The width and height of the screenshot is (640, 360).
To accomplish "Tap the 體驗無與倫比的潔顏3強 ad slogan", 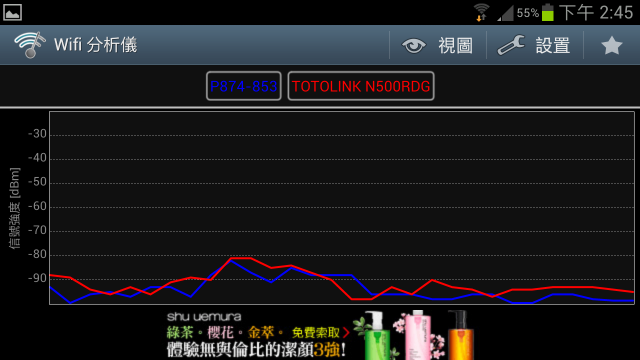I will click(x=256, y=350).
